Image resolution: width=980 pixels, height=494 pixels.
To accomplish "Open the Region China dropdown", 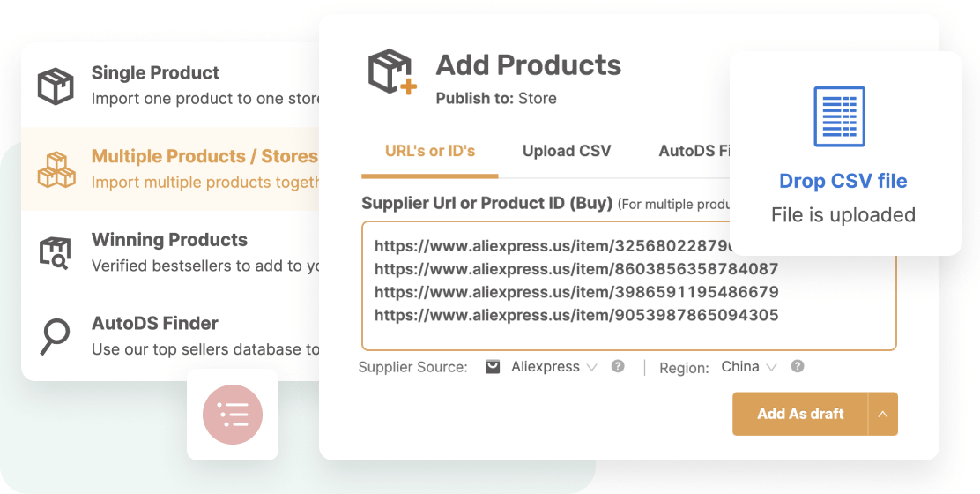I will coord(749,367).
